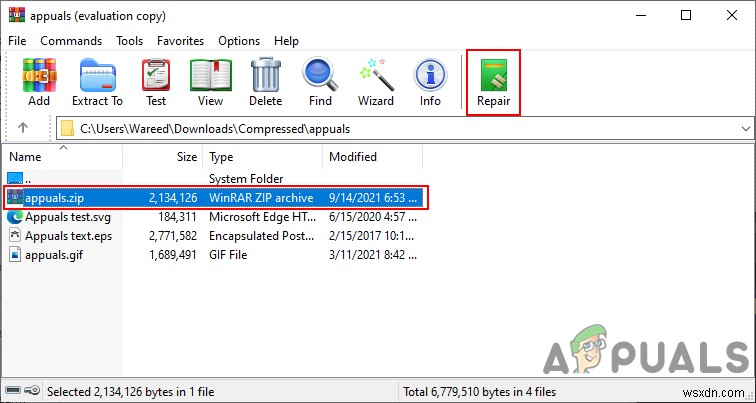The width and height of the screenshot is (756, 403).
Task: Open the Help menu
Action: pos(286,41)
